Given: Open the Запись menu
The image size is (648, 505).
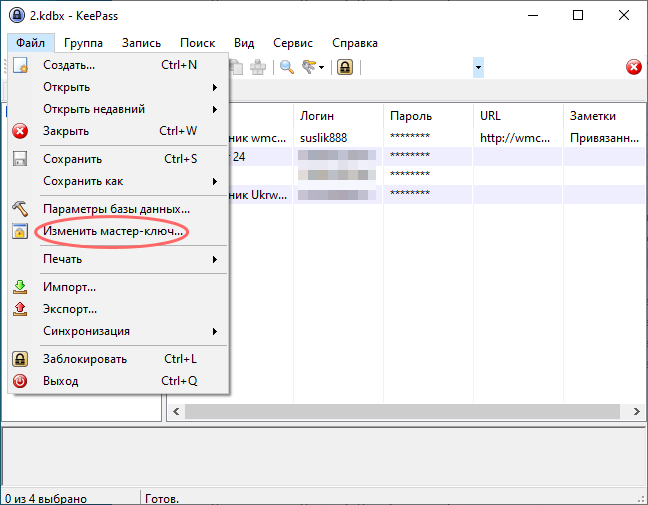Looking at the screenshot, I should pos(141,43).
